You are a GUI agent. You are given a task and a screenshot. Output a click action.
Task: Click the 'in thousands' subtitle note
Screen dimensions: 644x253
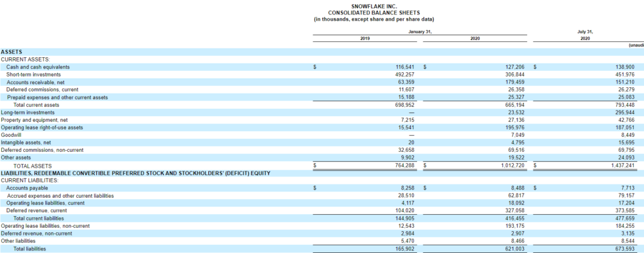click(374, 19)
